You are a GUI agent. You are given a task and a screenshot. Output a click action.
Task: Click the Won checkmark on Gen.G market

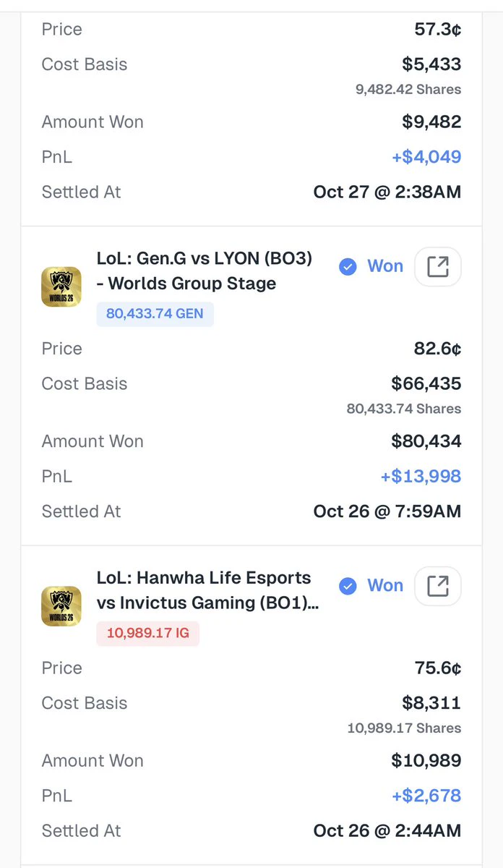pyautogui.click(x=348, y=267)
